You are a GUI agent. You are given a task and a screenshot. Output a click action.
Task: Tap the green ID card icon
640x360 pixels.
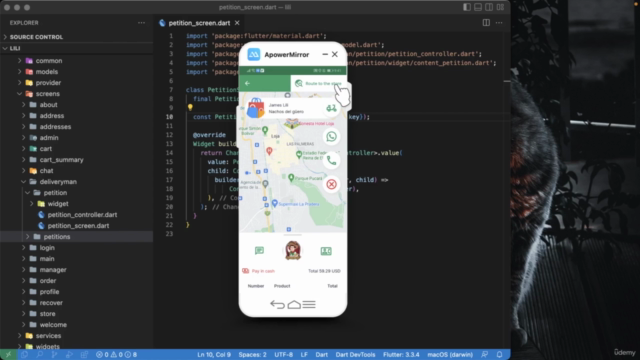[326, 251]
